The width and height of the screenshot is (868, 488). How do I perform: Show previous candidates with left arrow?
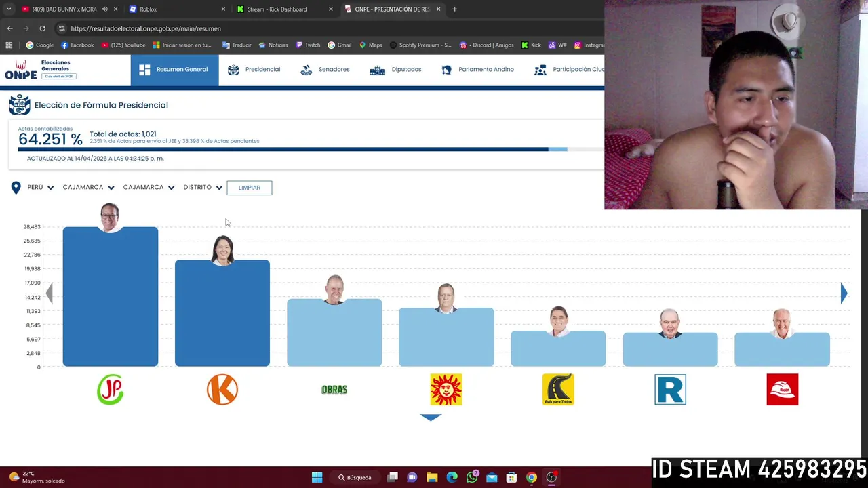[x=49, y=293]
